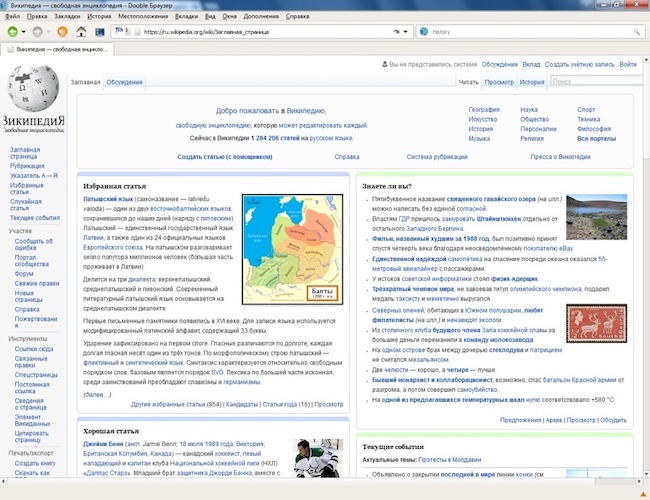650x500 pixels.
Task: Open the Вкладки menu
Action: pos(187,16)
